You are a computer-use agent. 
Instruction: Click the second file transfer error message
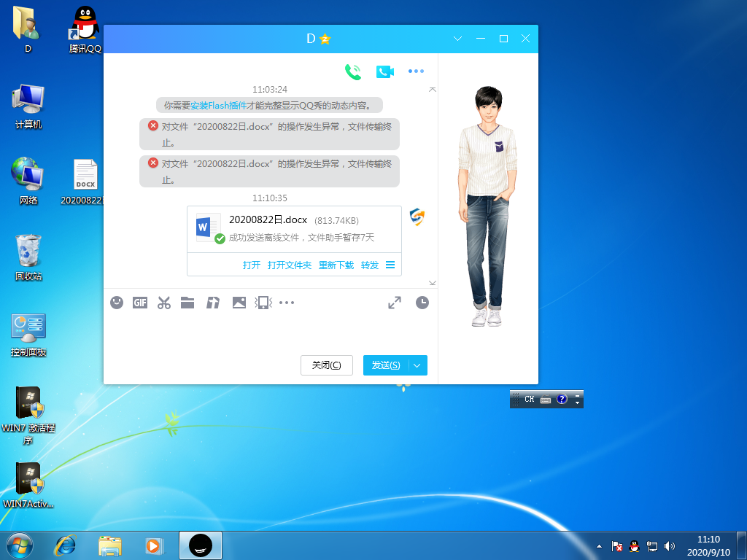point(269,171)
